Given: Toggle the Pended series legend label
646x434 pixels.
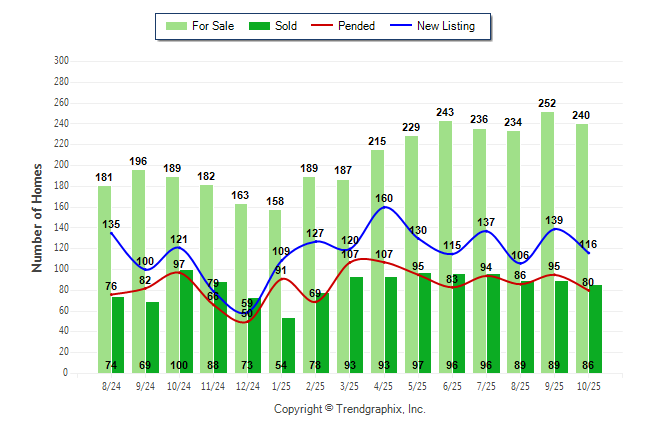Looking at the screenshot, I should pyautogui.click(x=357, y=26).
